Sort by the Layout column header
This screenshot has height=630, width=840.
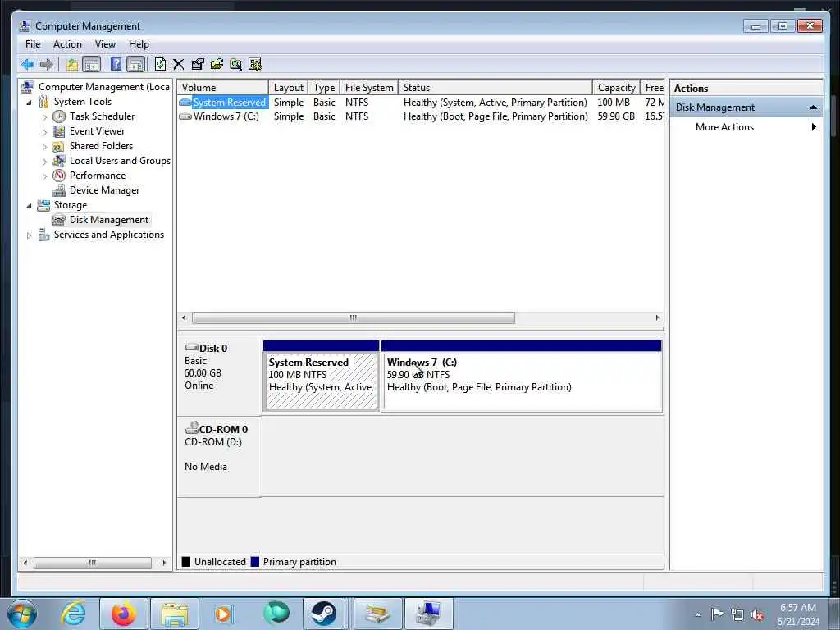coord(288,87)
